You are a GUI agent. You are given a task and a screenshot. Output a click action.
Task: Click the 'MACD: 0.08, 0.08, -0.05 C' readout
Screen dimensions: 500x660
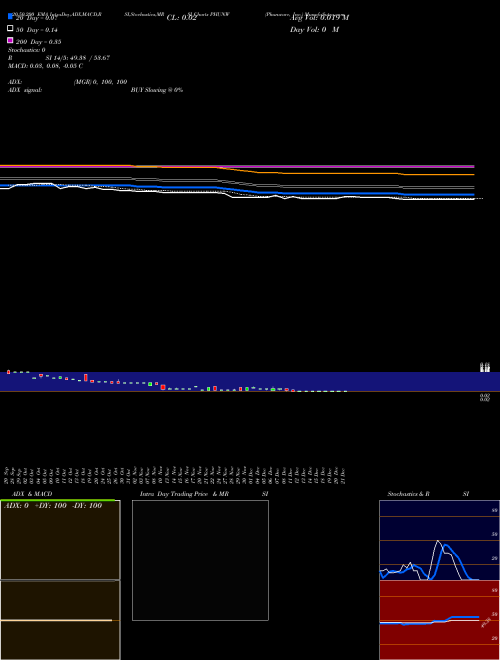pos(45,66)
